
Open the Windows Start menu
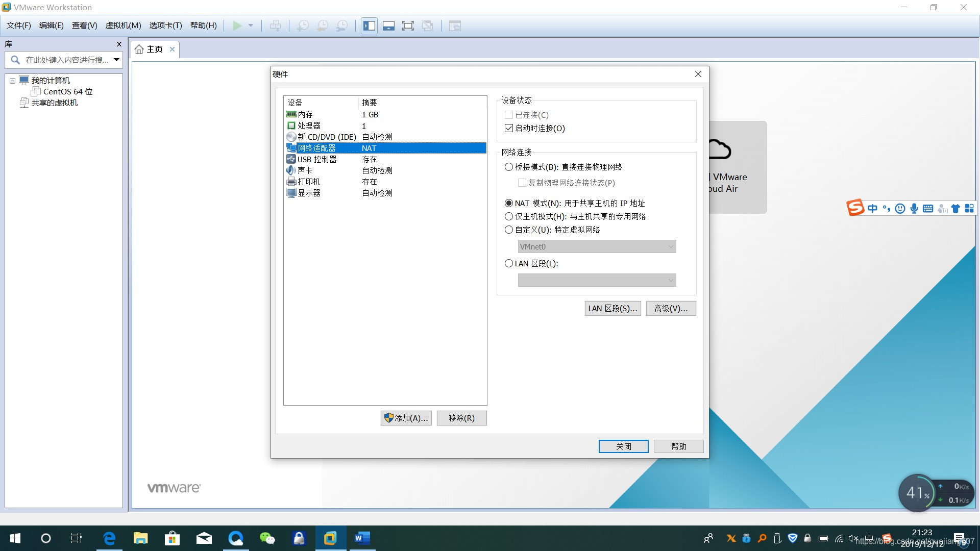click(15, 538)
